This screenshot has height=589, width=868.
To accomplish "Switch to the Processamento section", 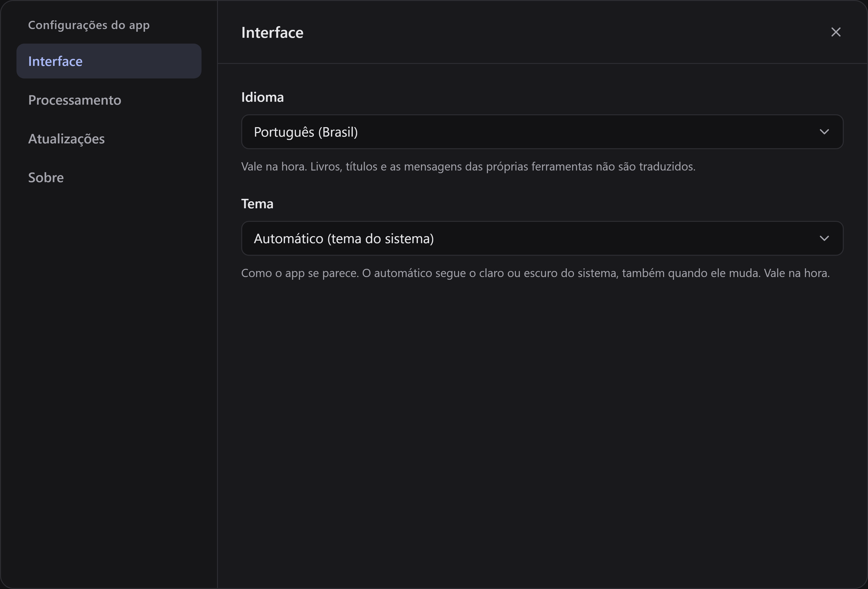I will (x=109, y=100).
